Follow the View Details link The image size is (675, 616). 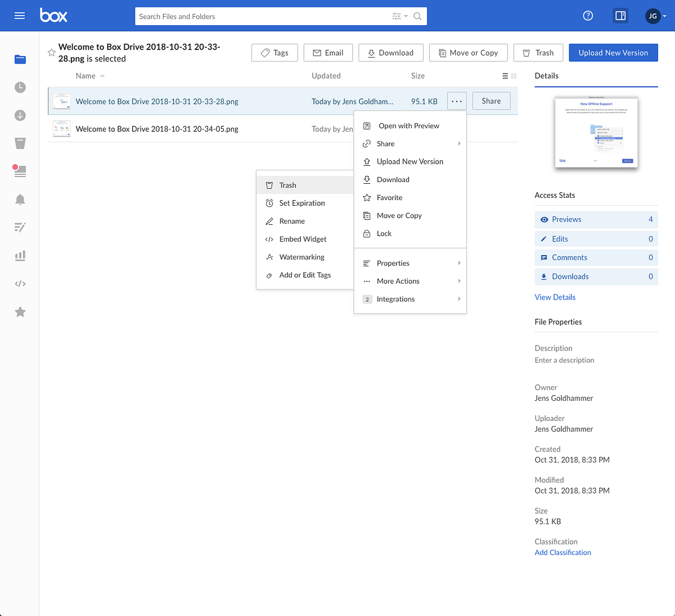point(555,297)
